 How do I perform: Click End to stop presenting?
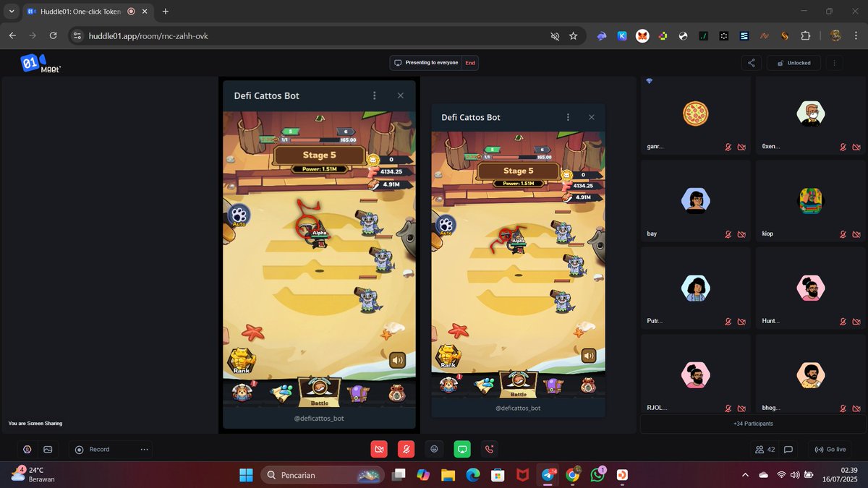[470, 63]
